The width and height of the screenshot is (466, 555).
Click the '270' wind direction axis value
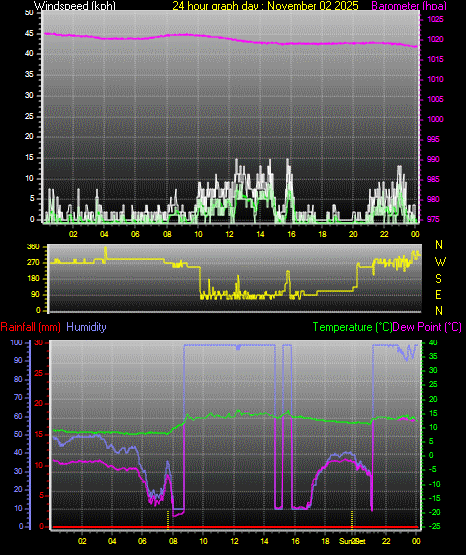pos(33,263)
